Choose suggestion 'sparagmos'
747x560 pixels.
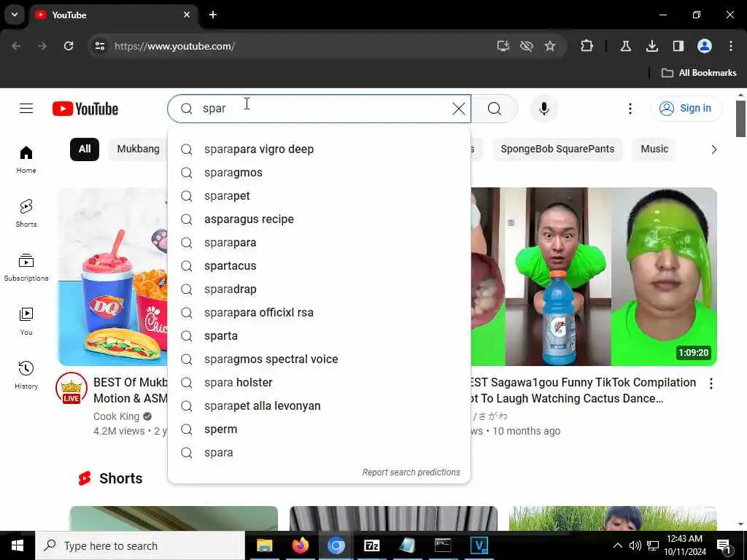pos(320,172)
